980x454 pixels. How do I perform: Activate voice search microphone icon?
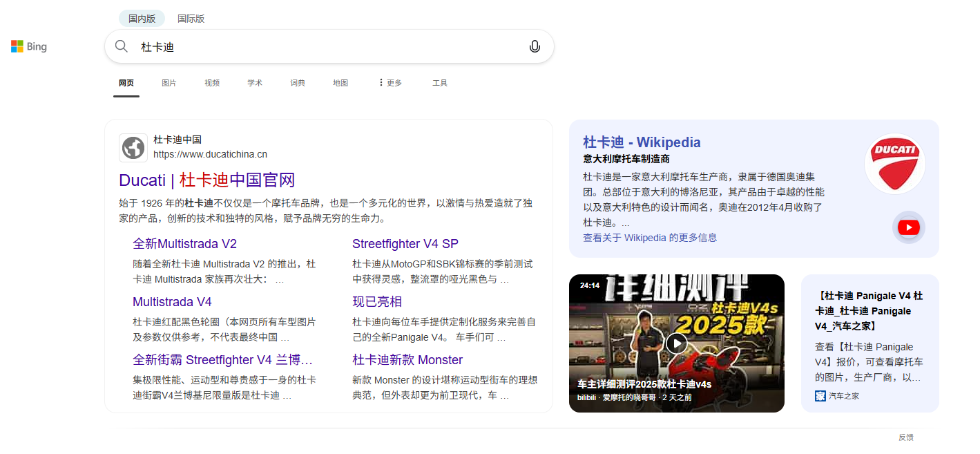[x=534, y=46]
